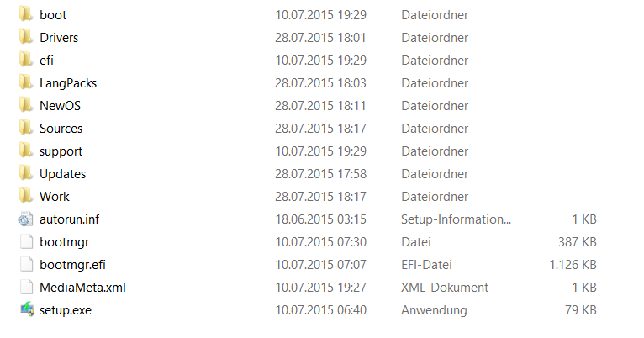The image size is (644, 338).
Task: Select the efi folder icon
Action: 26,60
